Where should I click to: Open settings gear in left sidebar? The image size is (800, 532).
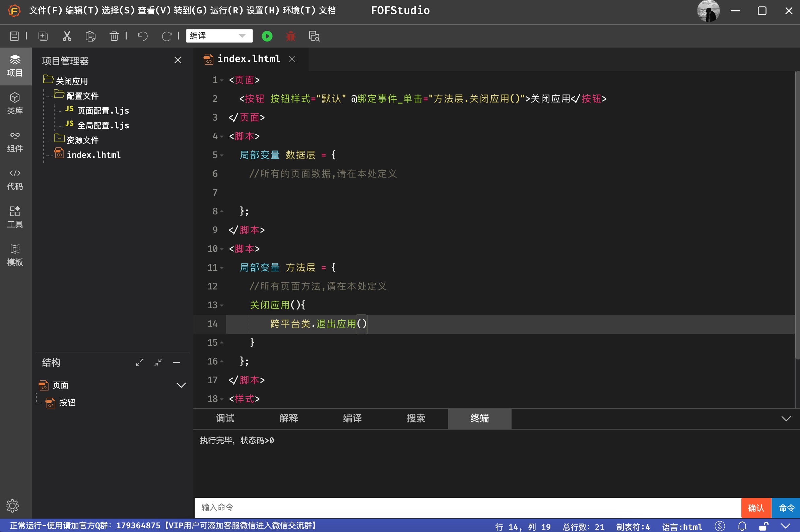click(12, 506)
